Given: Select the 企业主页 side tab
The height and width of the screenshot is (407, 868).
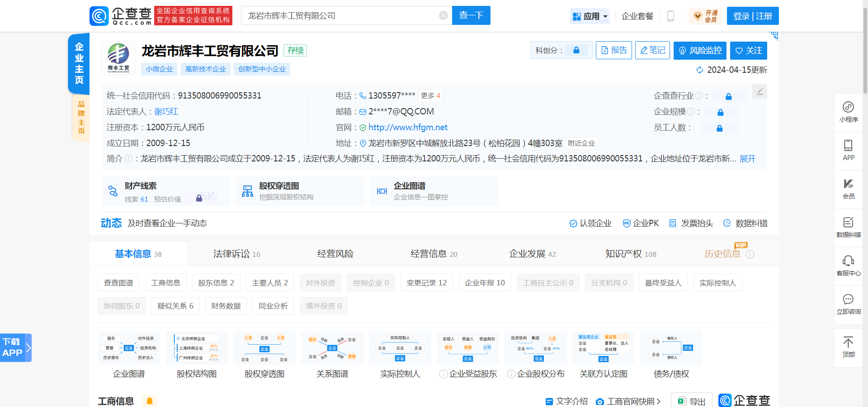Looking at the screenshot, I should (x=79, y=63).
